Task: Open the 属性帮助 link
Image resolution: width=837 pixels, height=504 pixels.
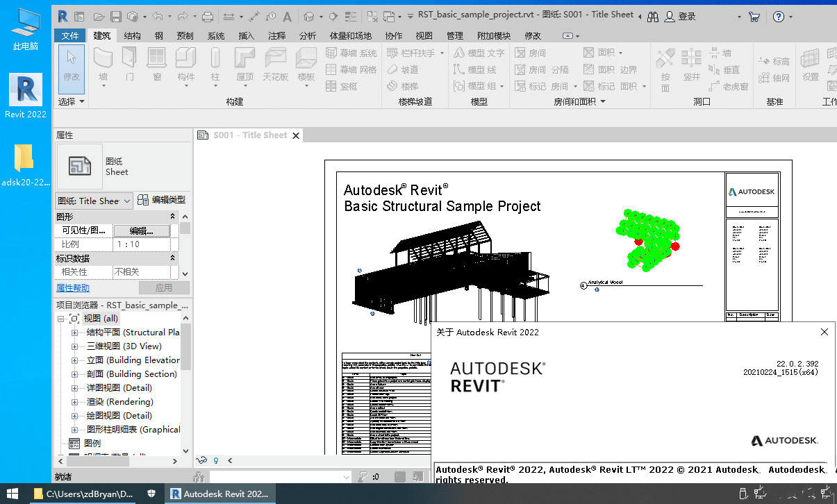Action: [72, 287]
